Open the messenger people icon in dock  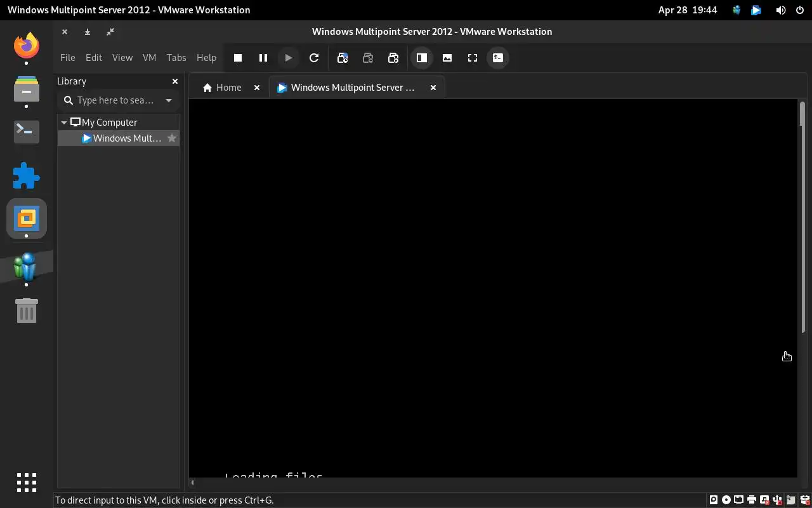pyautogui.click(x=27, y=267)
